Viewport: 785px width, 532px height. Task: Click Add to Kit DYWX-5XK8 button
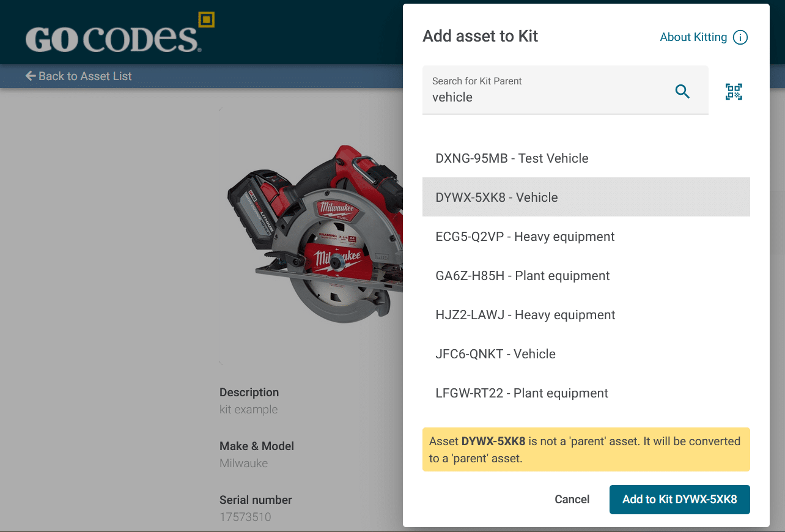click(679, 500)
